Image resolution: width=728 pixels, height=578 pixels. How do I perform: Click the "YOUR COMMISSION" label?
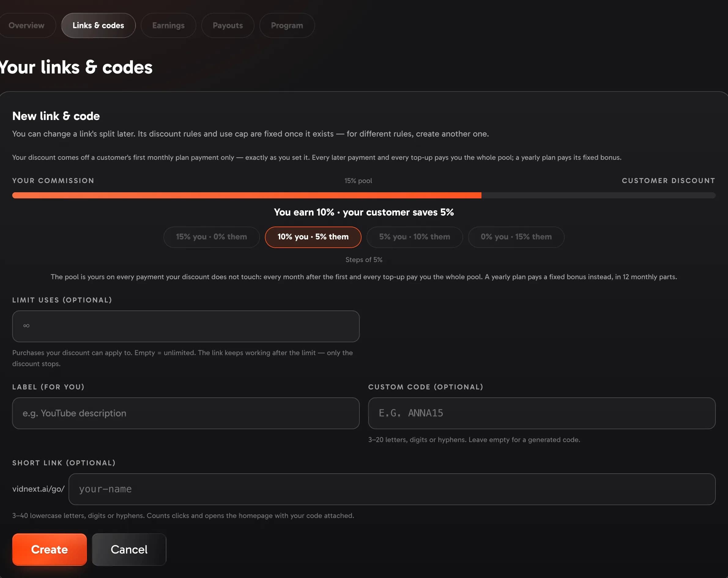tap(53, 181)
